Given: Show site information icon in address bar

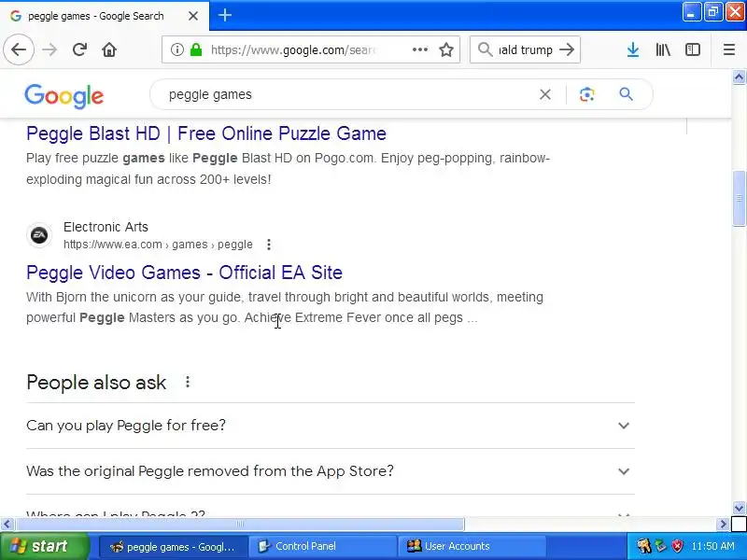Looking at the screenshot, I should coord(176,49).
